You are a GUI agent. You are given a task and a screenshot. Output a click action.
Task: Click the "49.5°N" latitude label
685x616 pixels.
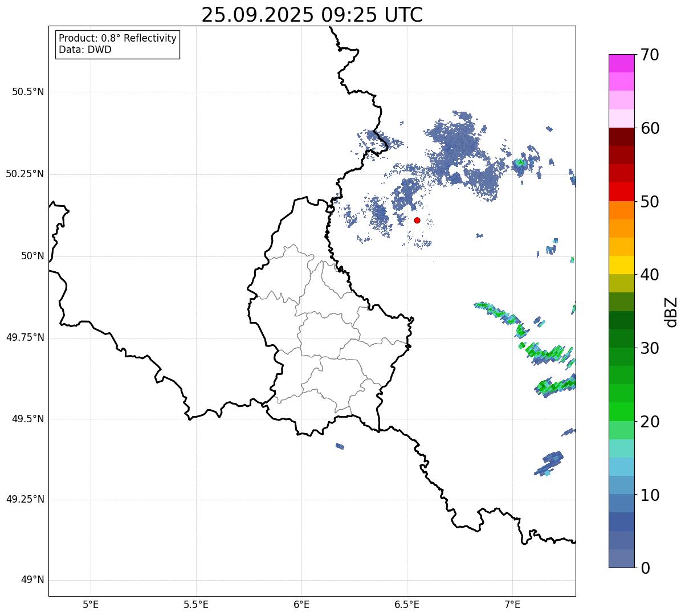click(x=28, y=419)
